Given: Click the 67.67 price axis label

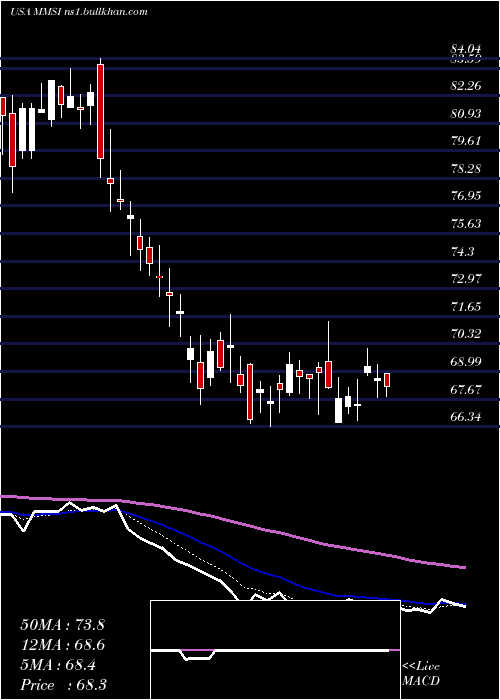Looking at the screenshot, I should [x=466, y=389].
